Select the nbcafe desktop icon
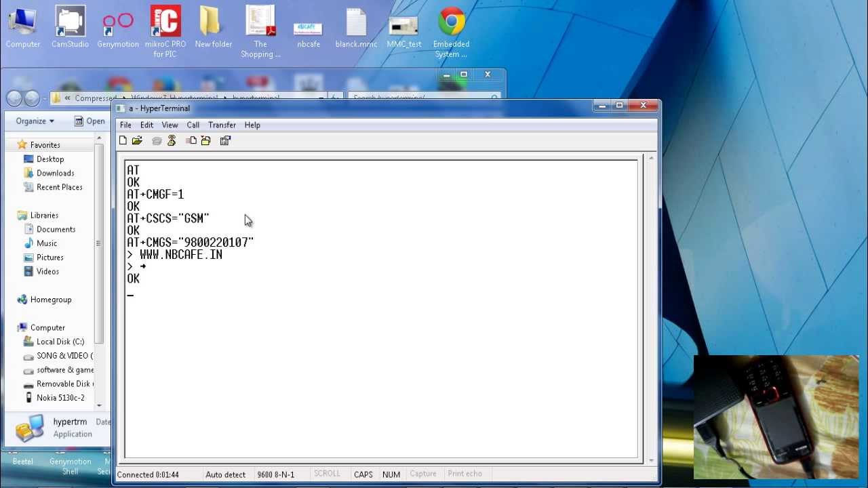The height and width of the screenshot is (488, 868). click(x=309, y=33)
